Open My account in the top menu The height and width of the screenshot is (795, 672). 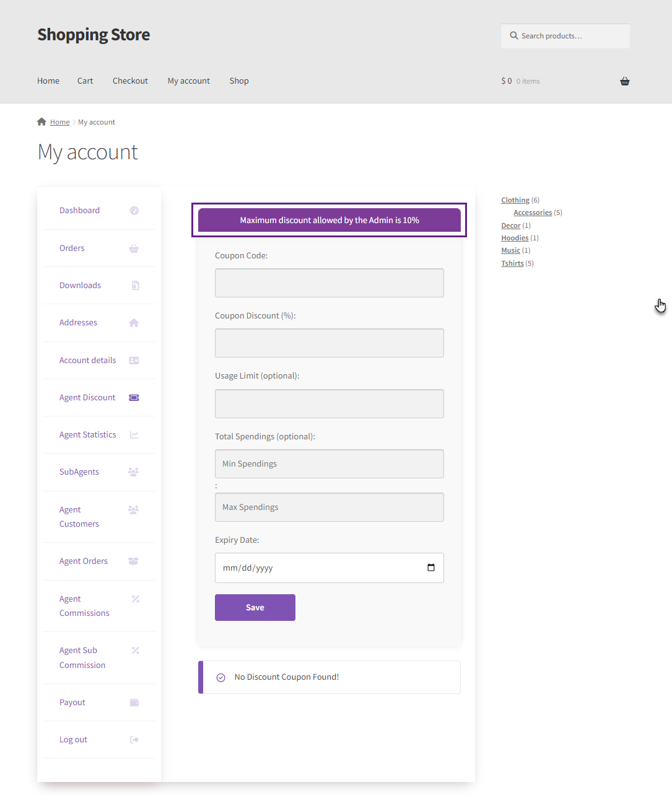coord(189,81)
